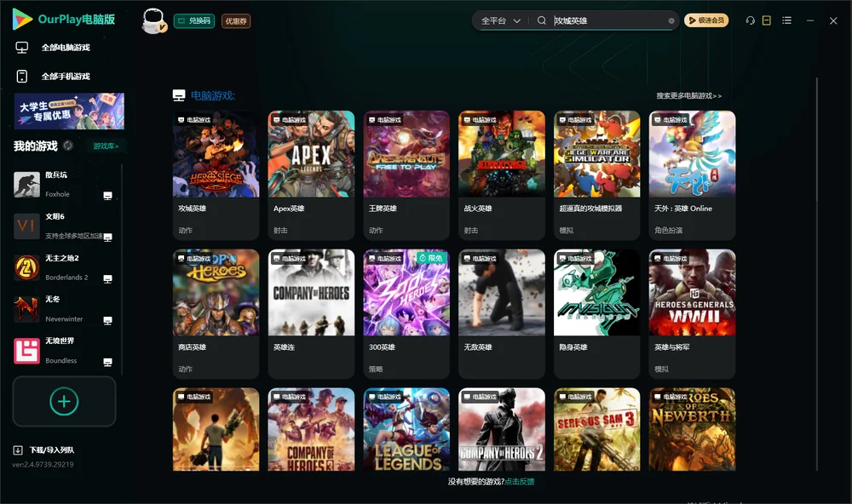Open the Company of Heroes 2 cover
This screenshot has width=852, height=504.
(x=502, y=429)
